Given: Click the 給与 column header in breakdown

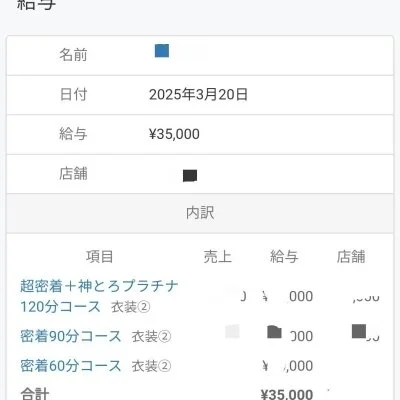Looking at the screenshot, I should (284, 257).
